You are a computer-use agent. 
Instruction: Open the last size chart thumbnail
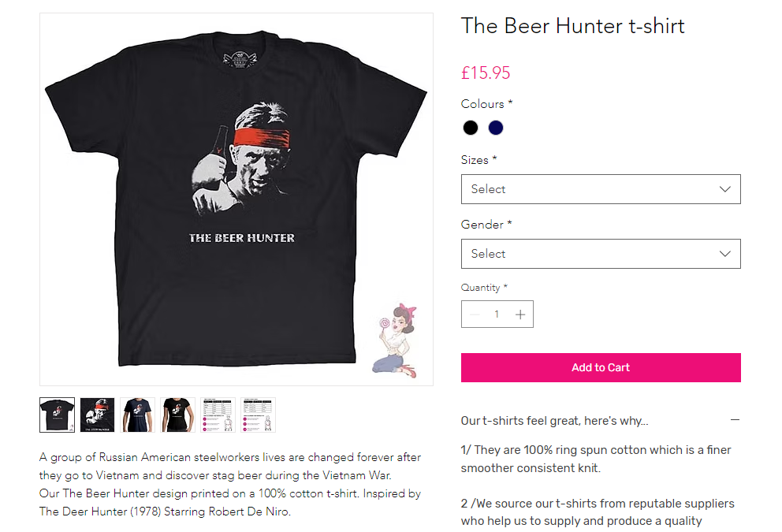259,415
